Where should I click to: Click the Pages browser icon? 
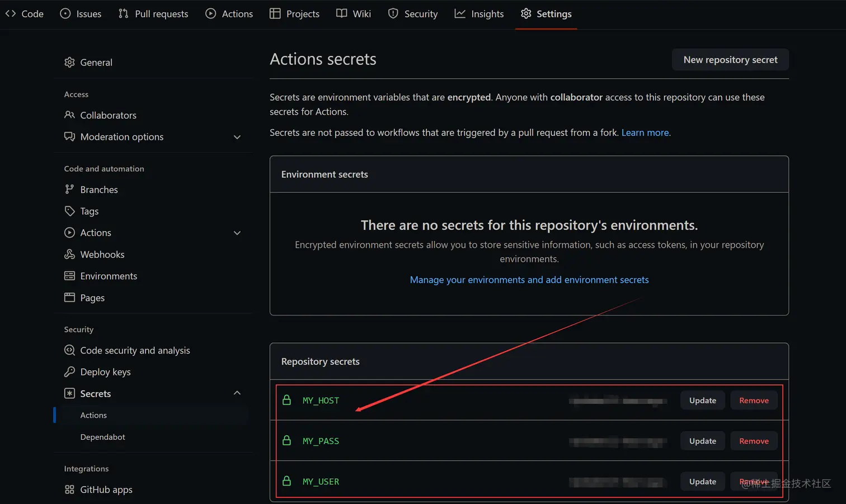(69, 298)
